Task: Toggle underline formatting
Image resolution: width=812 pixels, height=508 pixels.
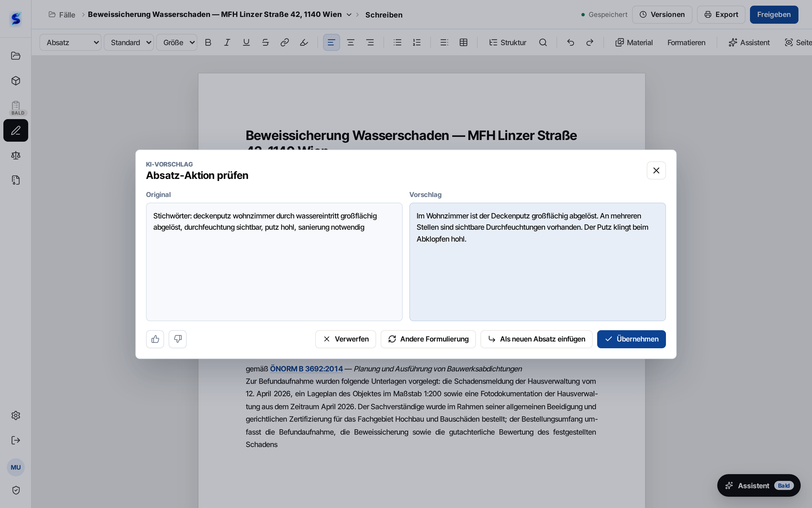Action: 246,42
